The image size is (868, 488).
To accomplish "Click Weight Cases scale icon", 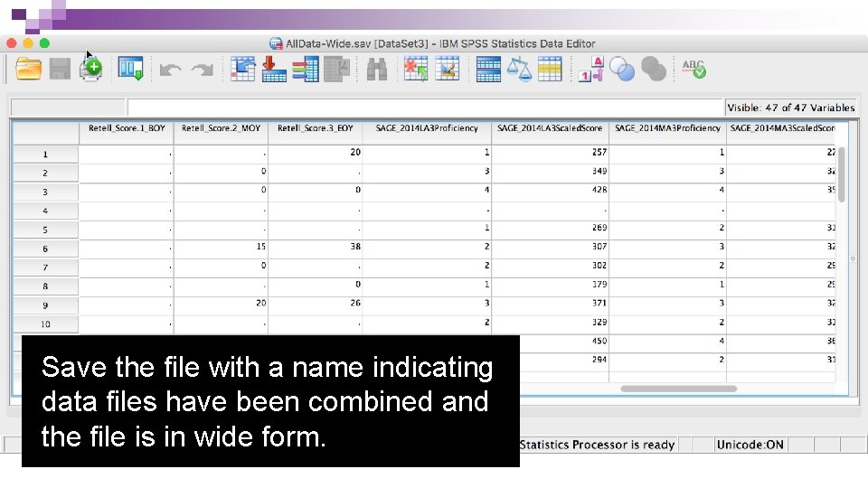I will pos(519,70).
